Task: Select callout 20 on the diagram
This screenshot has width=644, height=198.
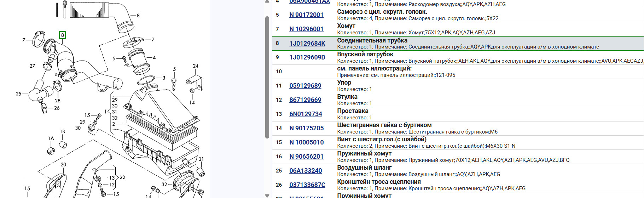Action: 63,165
